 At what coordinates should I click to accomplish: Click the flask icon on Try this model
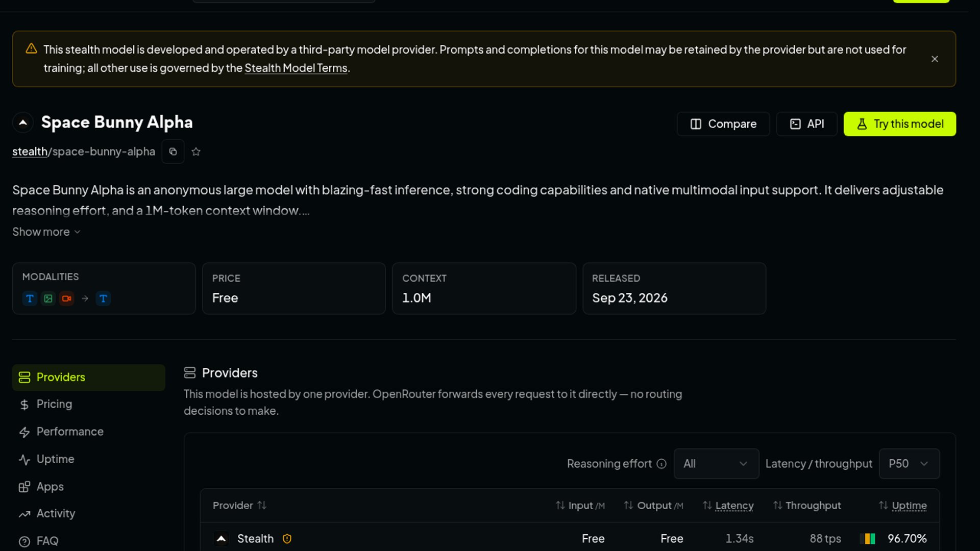[862, 124]
